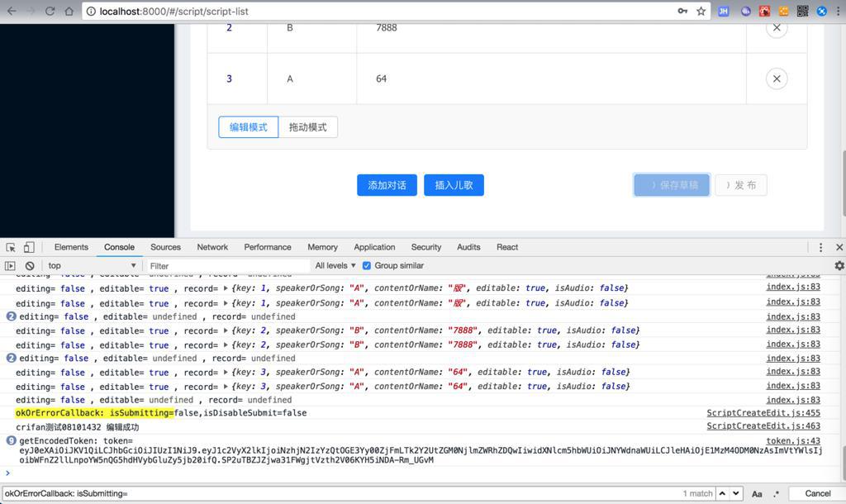Open the Security tab
This screenshot has height=504, width=846.
pyautogui.click(x=426, y=247)
